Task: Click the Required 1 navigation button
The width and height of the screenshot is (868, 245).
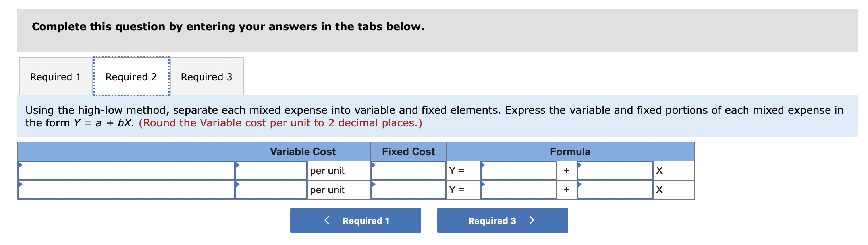Action: [x=355, y=220]
